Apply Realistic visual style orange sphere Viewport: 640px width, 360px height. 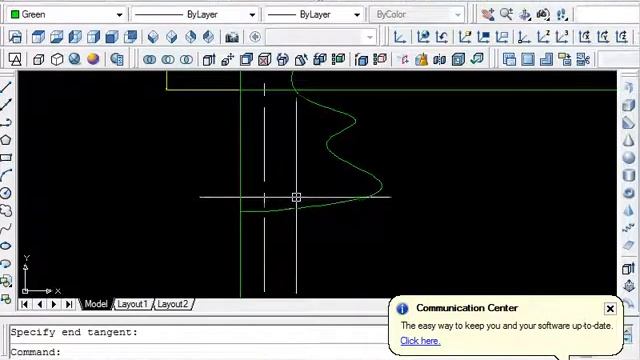coord(93,59)
